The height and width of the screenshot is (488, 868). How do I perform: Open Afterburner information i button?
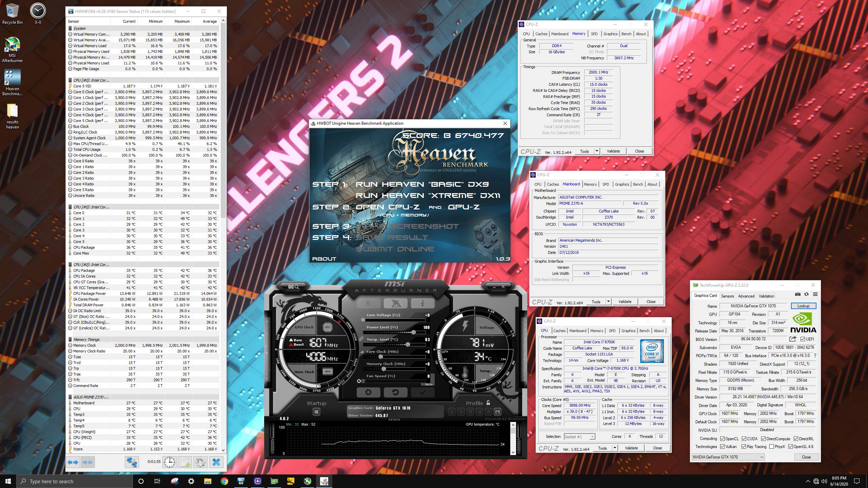pos(422,303)
